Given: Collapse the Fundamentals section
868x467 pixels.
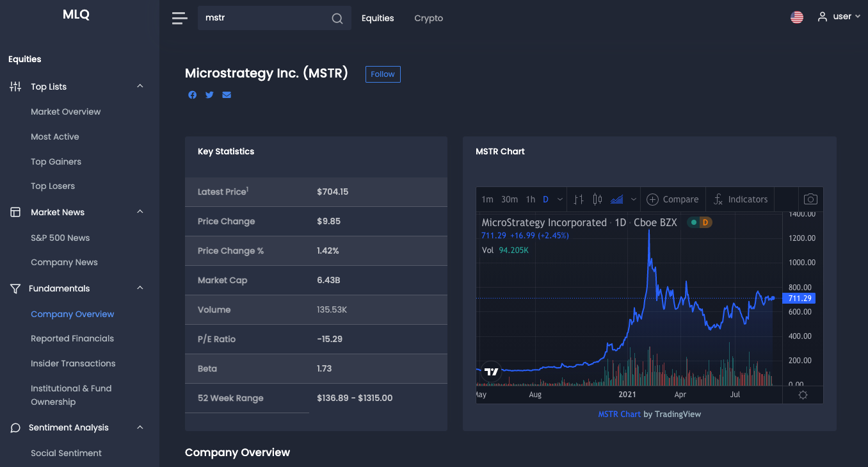Looking at the screenshot, I should point(140,288).
